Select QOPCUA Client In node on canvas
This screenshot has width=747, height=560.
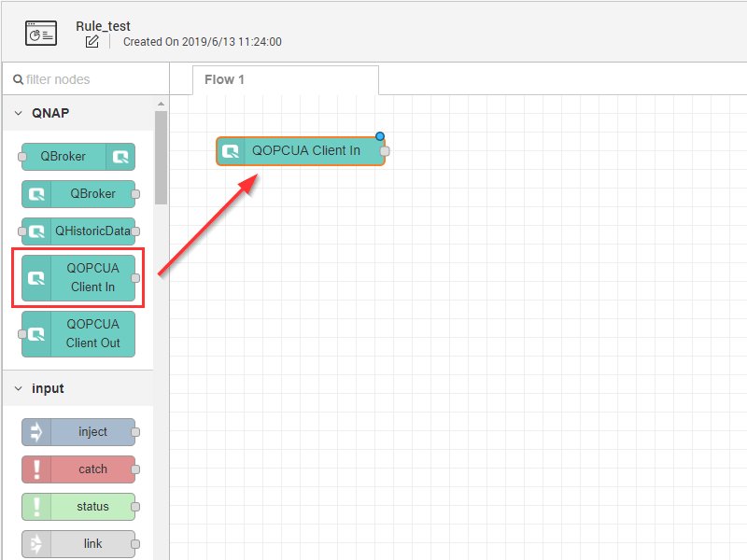pyautogui.click(x=301, y=151)
